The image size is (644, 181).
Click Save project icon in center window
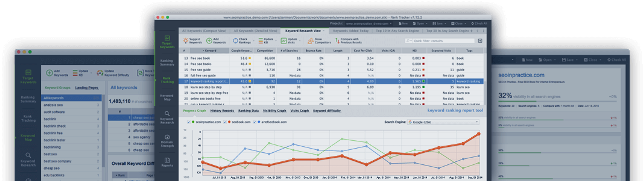[434, 23]
